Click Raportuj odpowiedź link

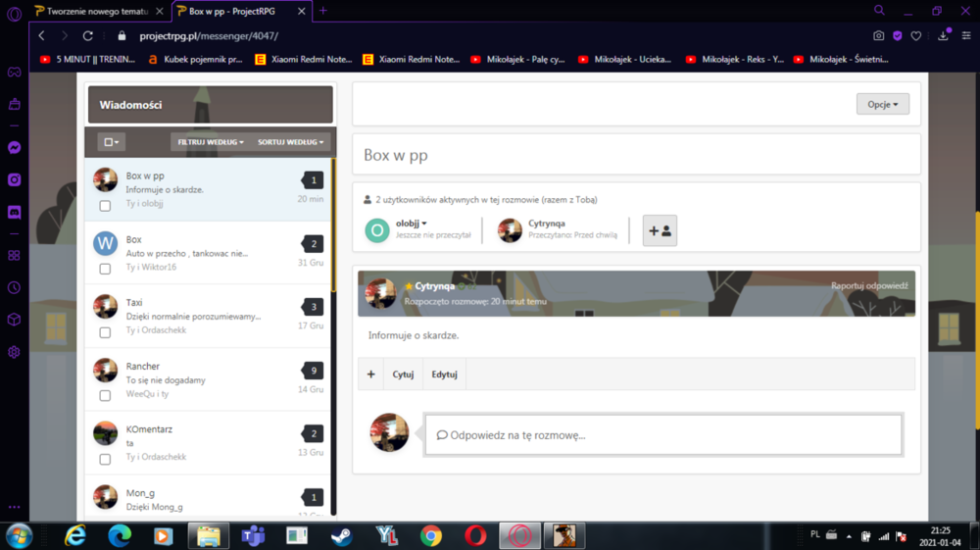pos(869,285)
